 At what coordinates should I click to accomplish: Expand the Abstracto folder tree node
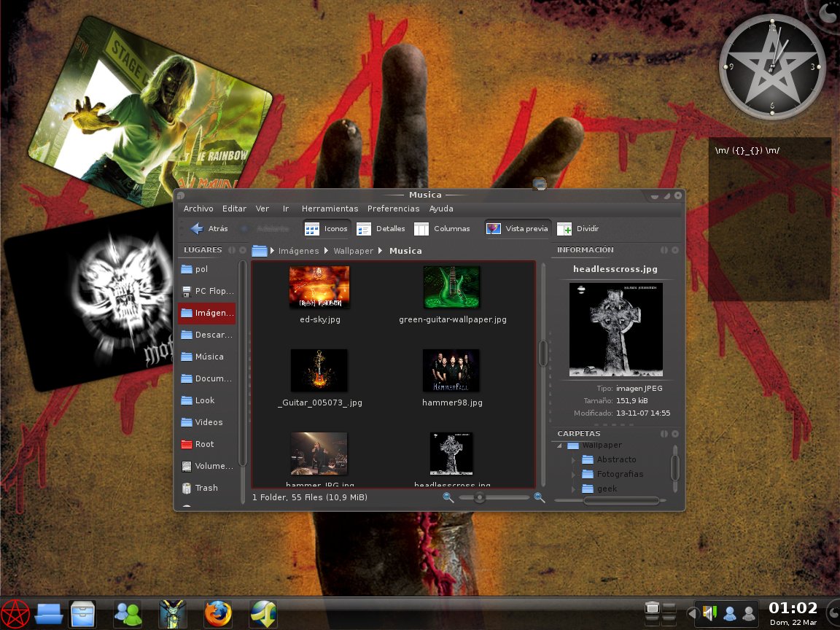point(573,459)
